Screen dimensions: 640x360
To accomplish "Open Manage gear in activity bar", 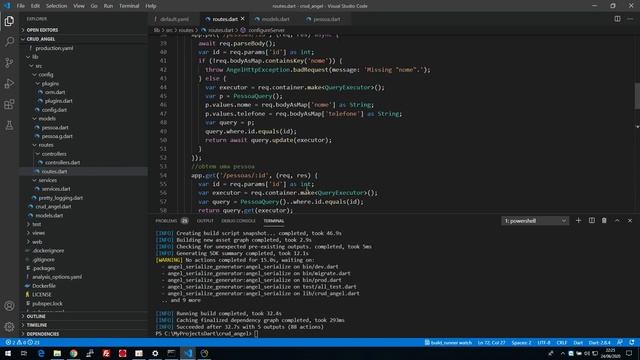I will coord(9,327).
